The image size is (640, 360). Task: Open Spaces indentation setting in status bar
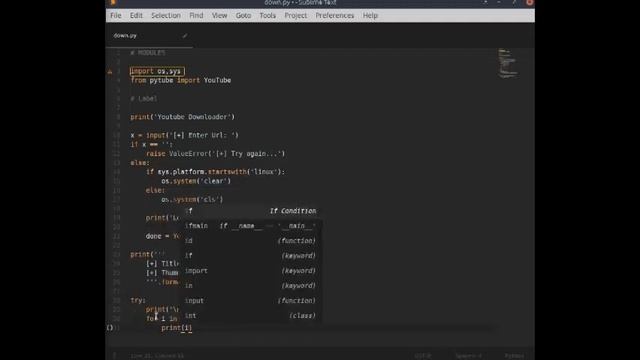(x=469, y=356)
